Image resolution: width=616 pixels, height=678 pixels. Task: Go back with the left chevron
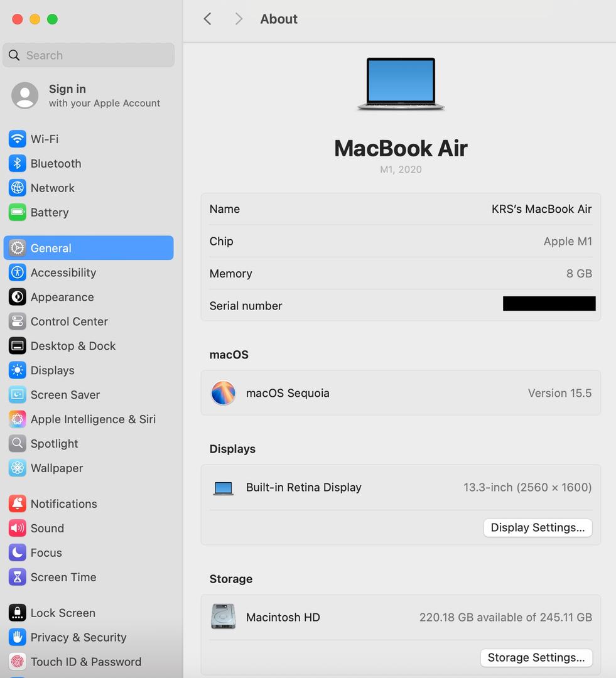[208, 19]
